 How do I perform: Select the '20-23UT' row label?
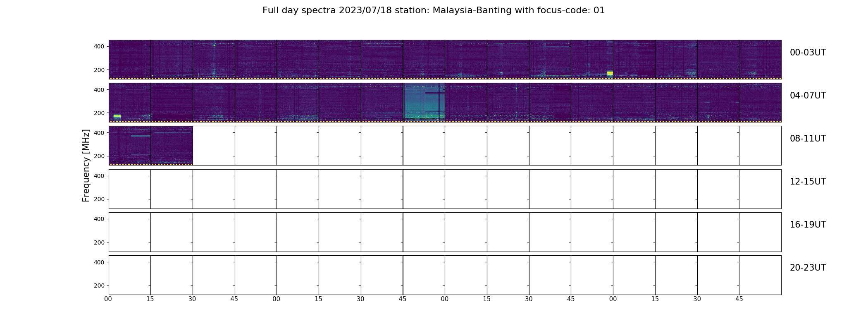coord(808,268)
